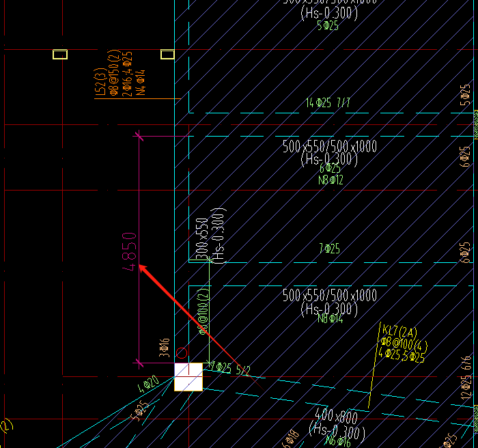
Task: Click the yellow rectangle on the cyan edge
Action: (167, 54)
